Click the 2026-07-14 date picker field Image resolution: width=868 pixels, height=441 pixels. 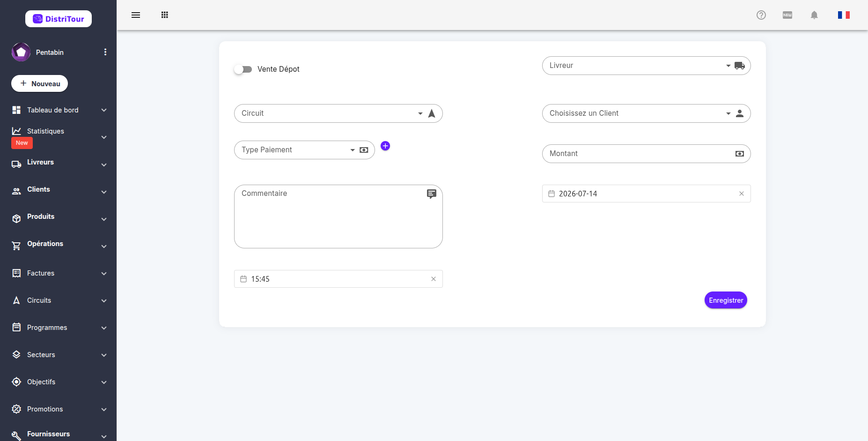point(647,194)
